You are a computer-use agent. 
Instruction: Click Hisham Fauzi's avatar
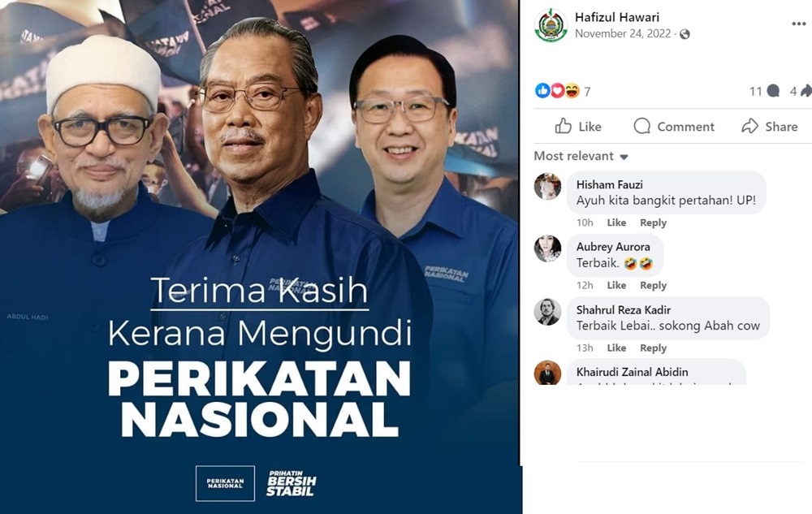(x=547, y=186)
